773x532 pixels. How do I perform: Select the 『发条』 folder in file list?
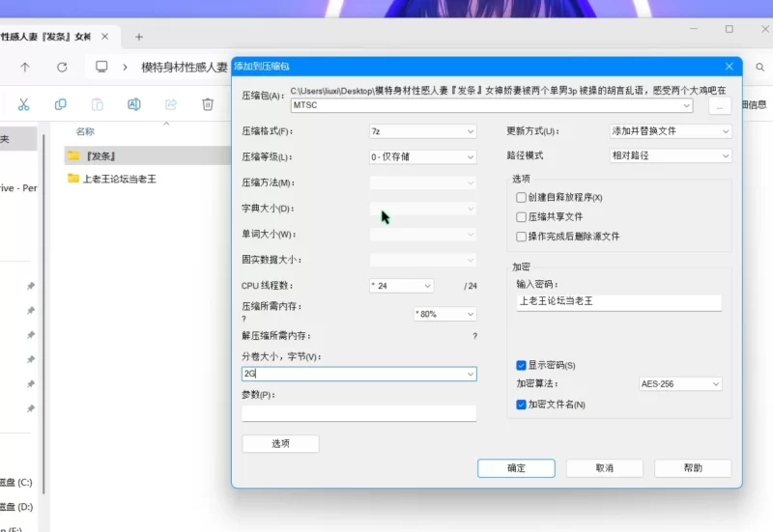click(148, 155)
